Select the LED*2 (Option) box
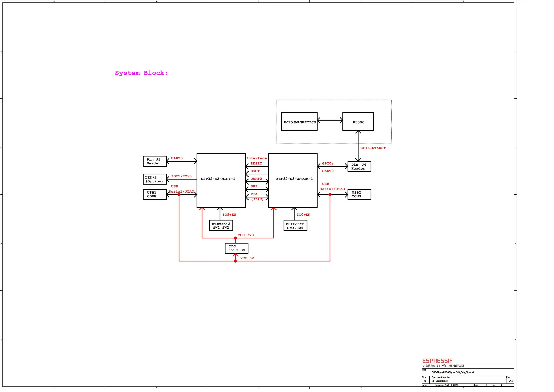This screenshot has width=554, height=392. pos(155,179)
